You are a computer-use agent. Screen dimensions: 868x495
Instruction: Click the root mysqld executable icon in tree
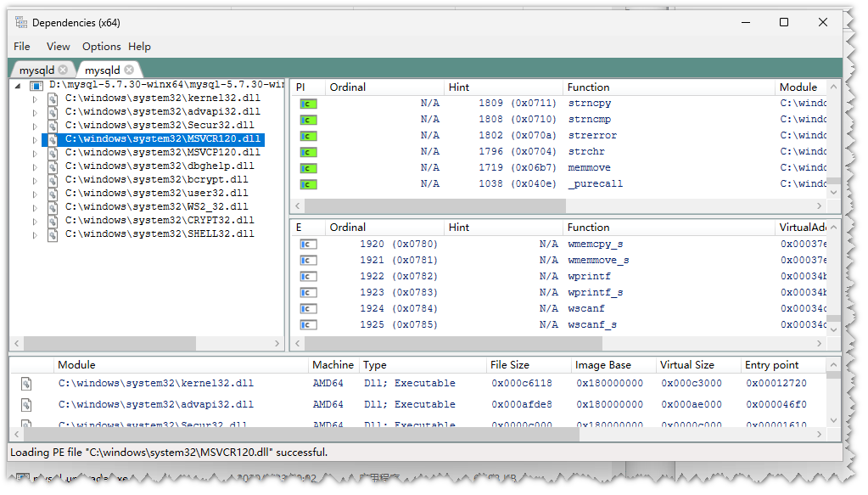(36, 85)
